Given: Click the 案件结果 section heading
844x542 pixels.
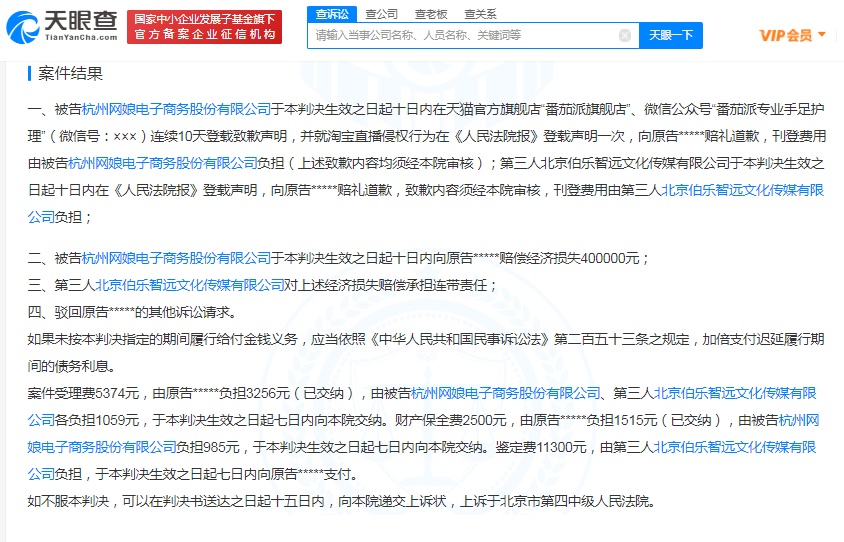Looking at the screenshot, I should click(x=70, y=74).
